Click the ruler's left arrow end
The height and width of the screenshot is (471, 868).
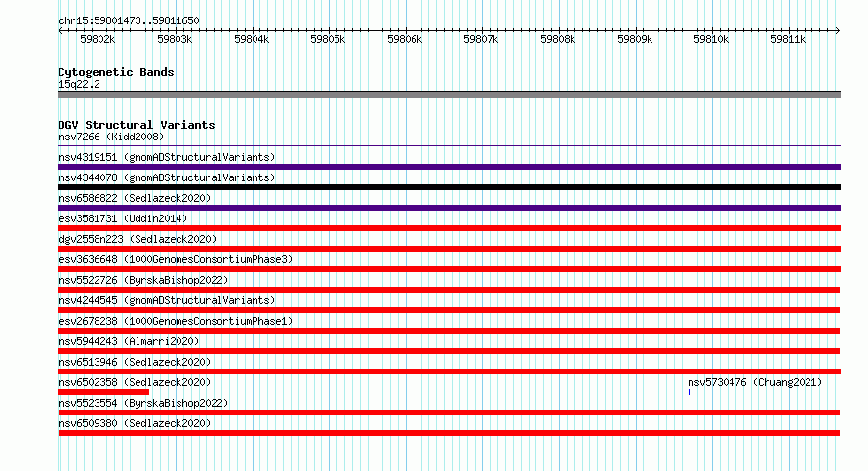click(60, 31)
